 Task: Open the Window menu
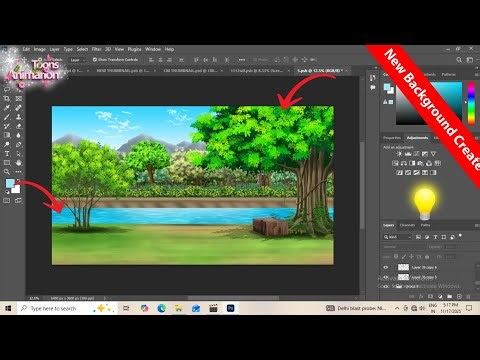[x=153, y=49]
